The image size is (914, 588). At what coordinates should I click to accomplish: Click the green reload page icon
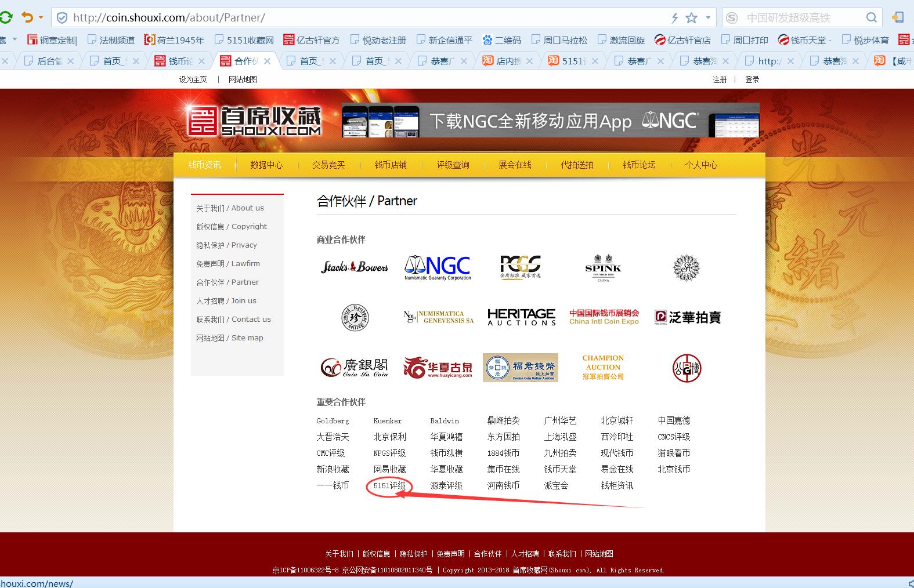coord(5,17)
